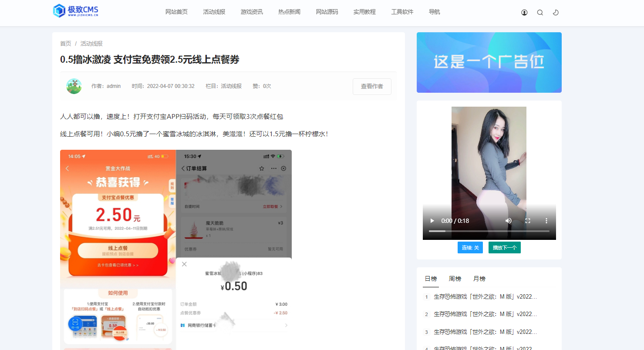Open the user account icon in header
The image size is (644, 350).
(524, 13)
